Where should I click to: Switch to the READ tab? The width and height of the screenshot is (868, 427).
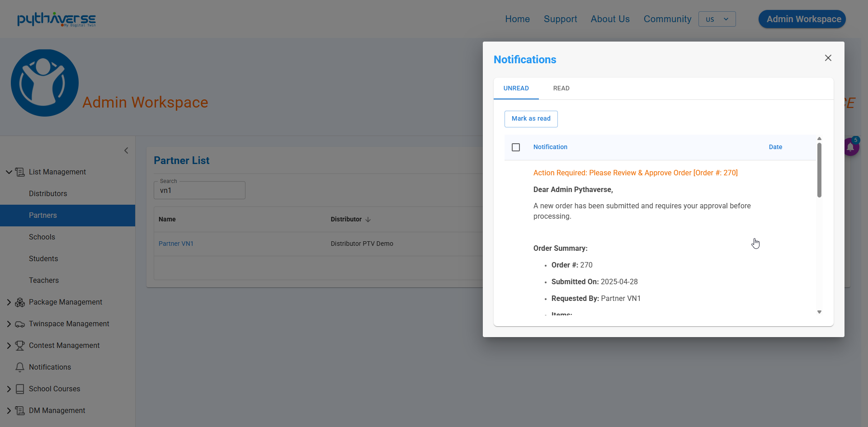561,89
